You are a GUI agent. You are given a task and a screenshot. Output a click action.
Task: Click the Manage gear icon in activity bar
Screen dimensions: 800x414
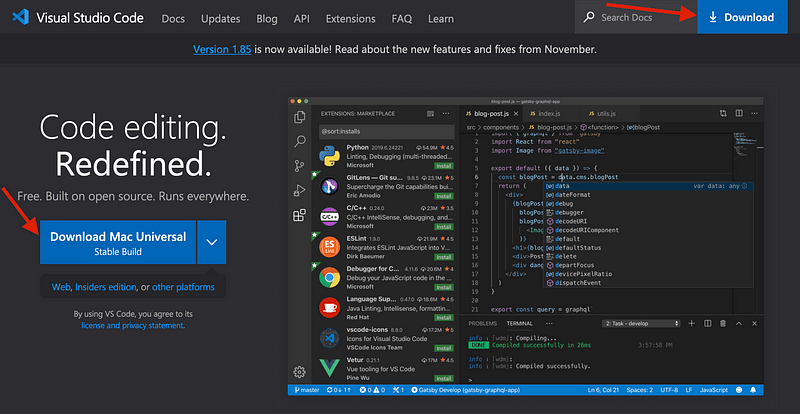click(x=299, y=372)
